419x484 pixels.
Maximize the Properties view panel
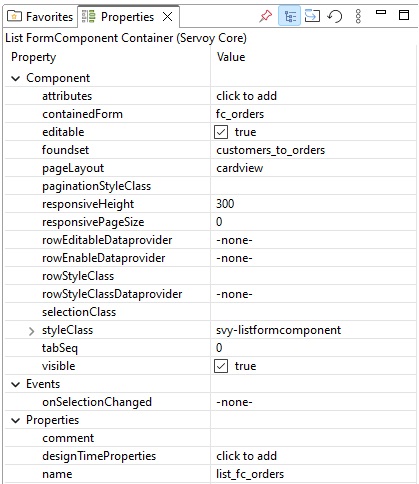[404, 15]
